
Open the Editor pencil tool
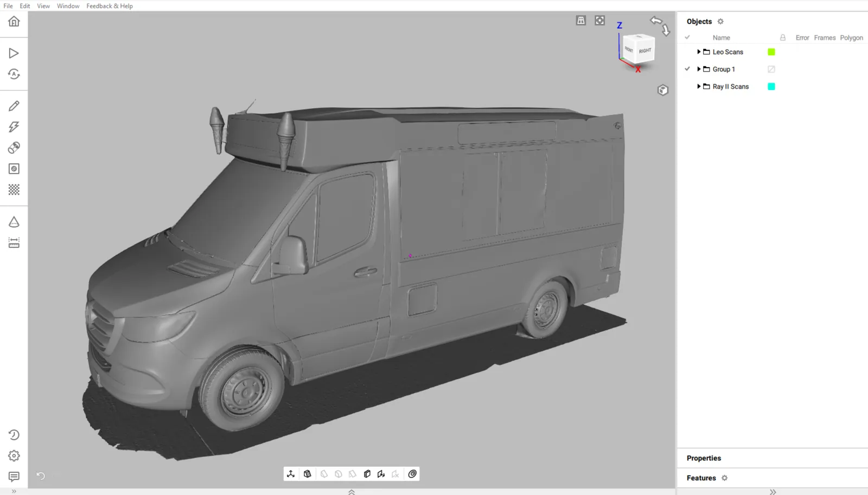click(14, 106)
